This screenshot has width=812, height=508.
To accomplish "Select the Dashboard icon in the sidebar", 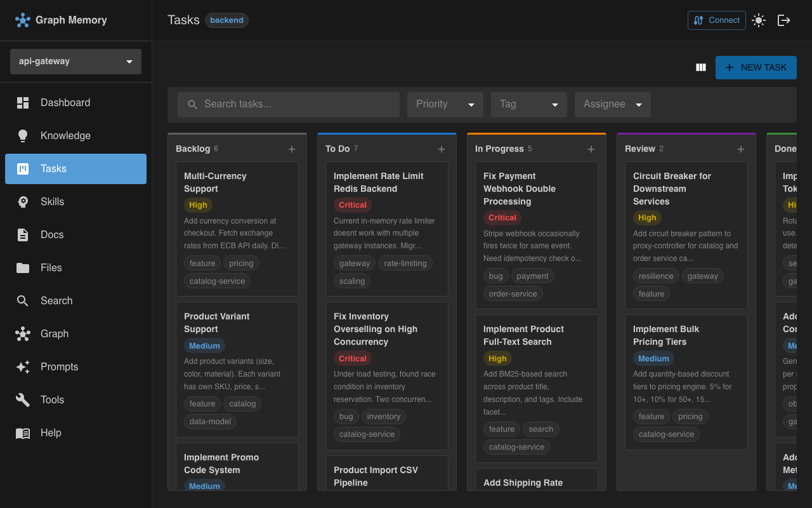I will coord(23,102).
